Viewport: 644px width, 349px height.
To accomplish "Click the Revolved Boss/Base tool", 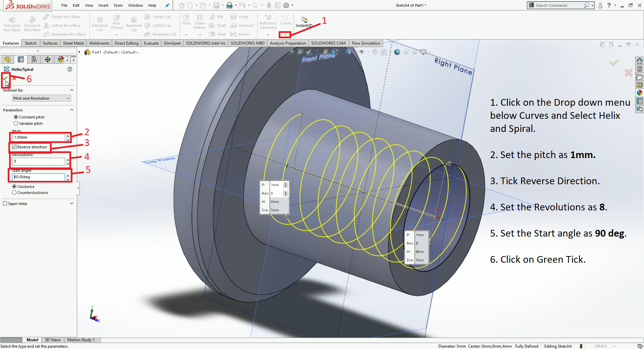I will tap(32, 24).
